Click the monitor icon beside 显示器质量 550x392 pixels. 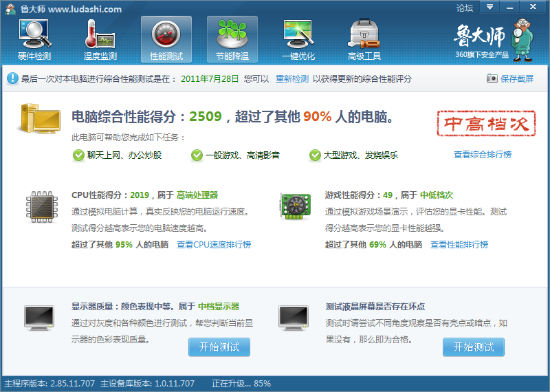[39, 318]
